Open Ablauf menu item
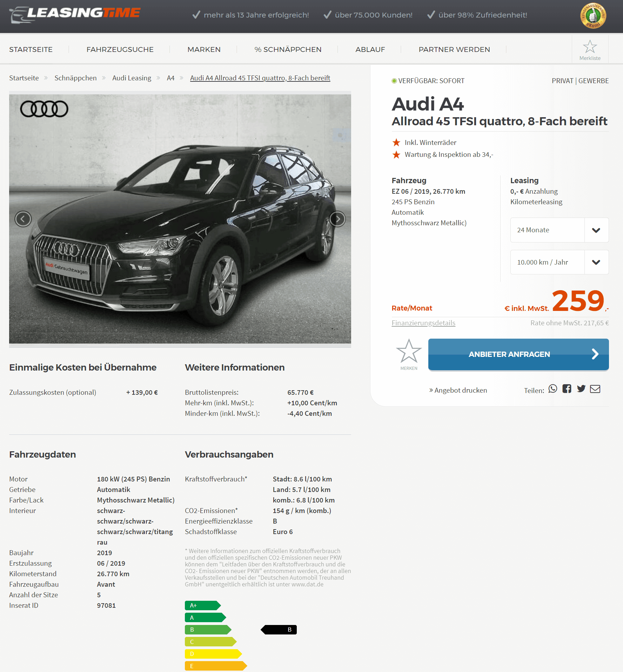Screen dimensions: 623x672 click(370, 49)
